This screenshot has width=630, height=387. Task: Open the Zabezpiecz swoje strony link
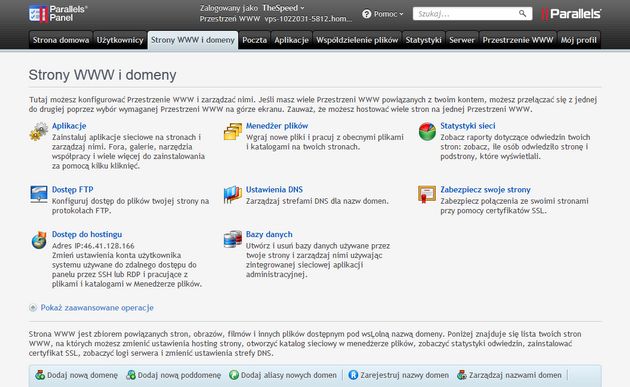485,189
